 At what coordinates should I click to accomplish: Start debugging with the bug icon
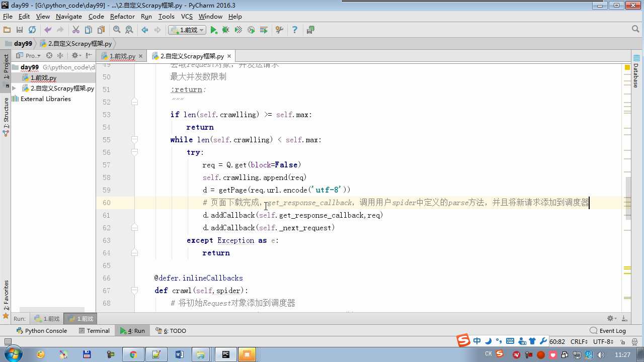point(226,30)
